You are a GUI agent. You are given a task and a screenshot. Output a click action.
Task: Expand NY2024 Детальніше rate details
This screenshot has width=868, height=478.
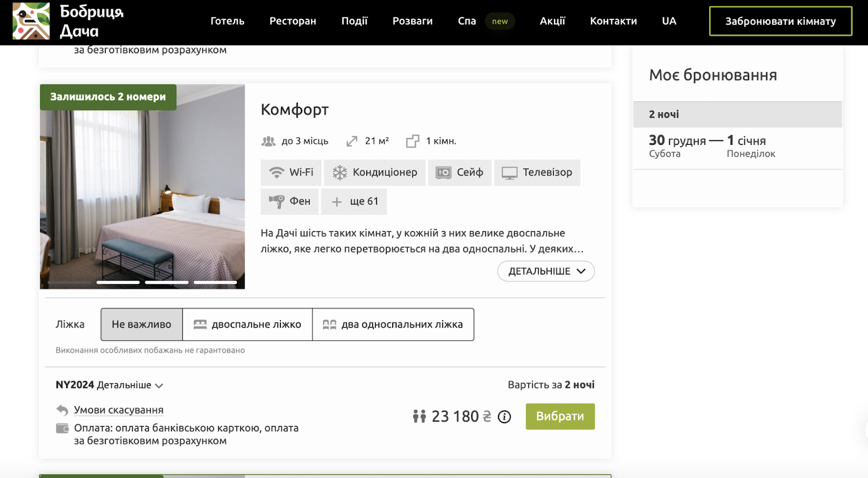pos(130,385)
